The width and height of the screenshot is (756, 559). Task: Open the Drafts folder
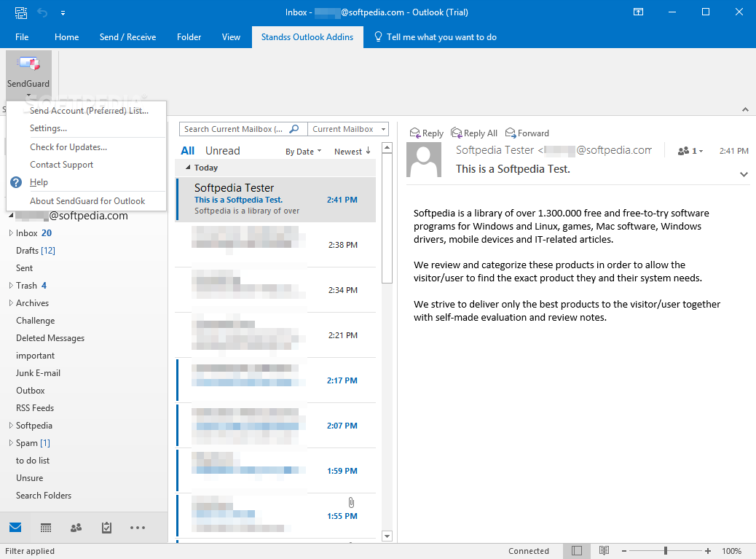(x=35, y=250)
